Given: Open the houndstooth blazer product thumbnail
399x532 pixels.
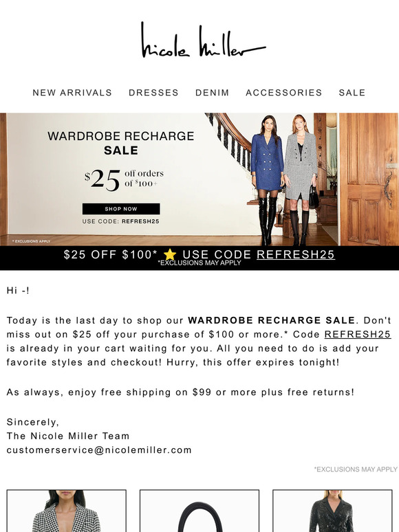Looking at the screenshot, I should coord(67,511).
